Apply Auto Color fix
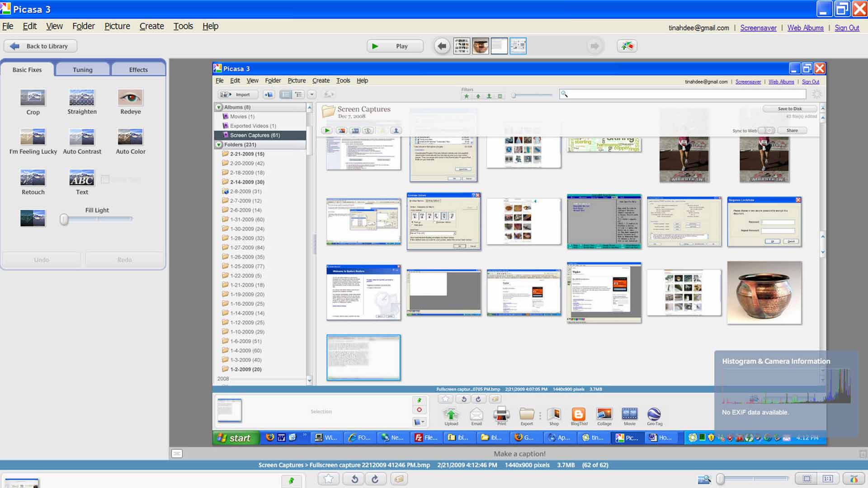868x488 pixels. pos(130,142)
